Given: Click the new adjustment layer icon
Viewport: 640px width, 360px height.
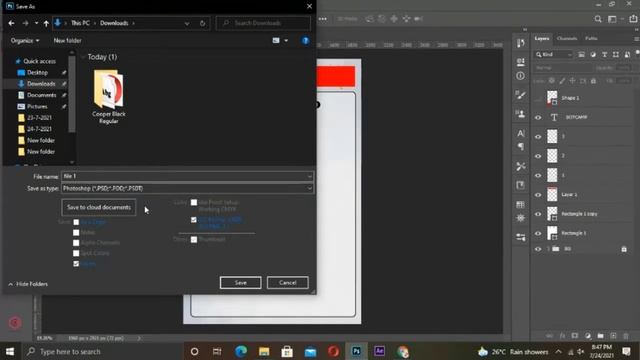Looking at the screenshot, I should 588,336.
